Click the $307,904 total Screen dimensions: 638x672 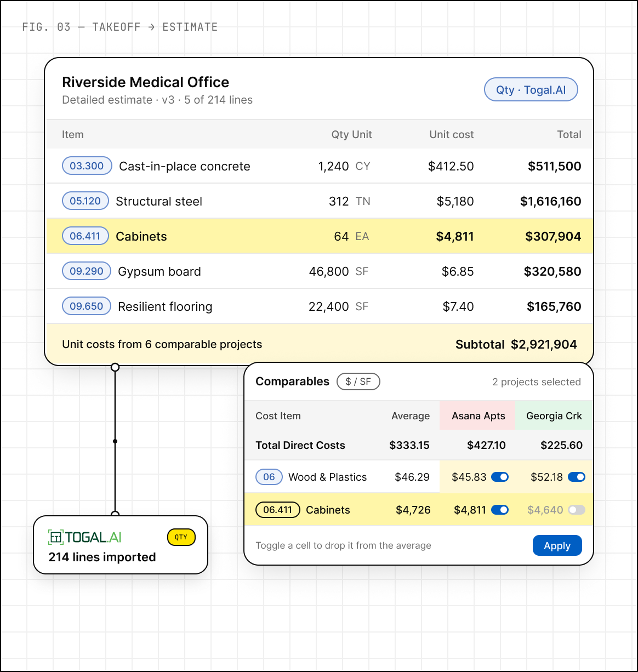coord(553,236)
